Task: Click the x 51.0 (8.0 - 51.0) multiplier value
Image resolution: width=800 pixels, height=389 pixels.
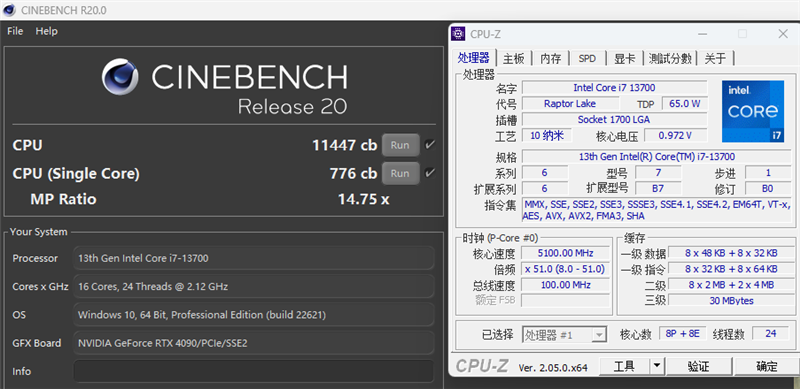Action: tap(565, 269)
